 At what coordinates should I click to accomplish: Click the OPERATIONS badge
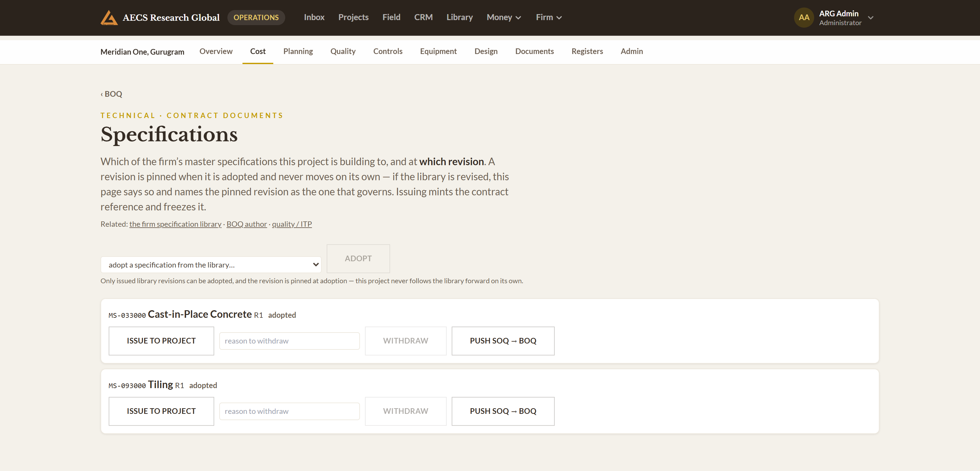pyautogui.click(x=256, y=18)
